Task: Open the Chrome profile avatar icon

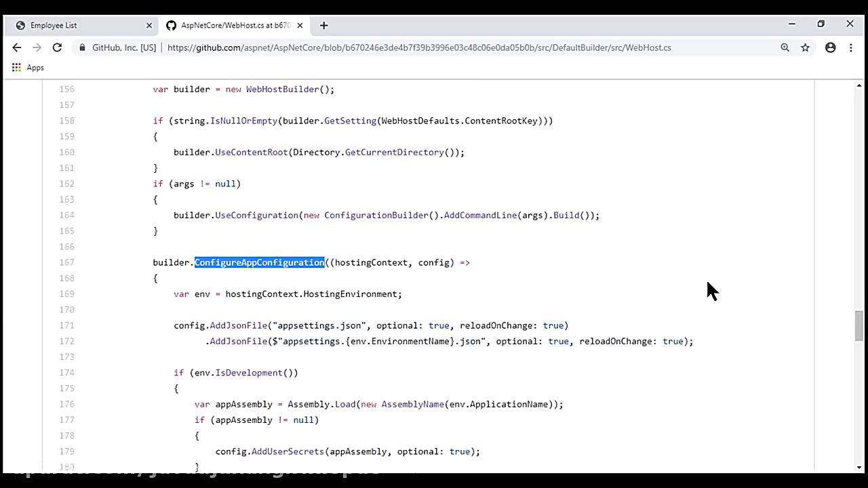Action: (830, 47)
